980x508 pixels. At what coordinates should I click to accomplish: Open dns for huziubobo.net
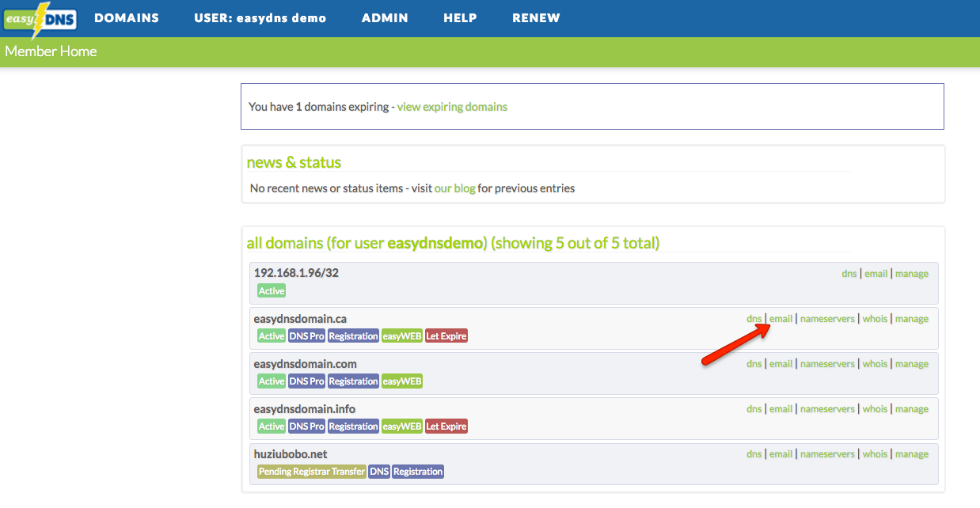754,453
